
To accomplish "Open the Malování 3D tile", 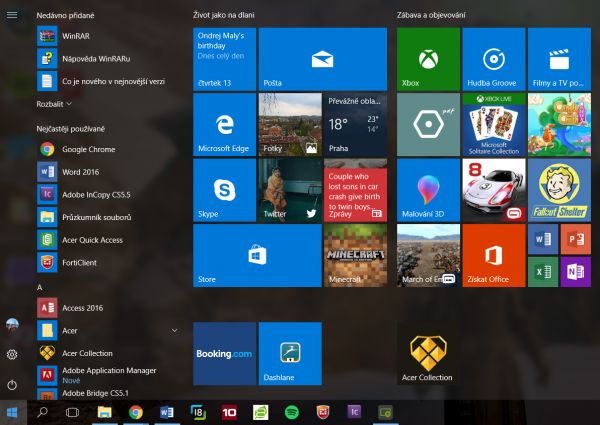I will (428, 190).
